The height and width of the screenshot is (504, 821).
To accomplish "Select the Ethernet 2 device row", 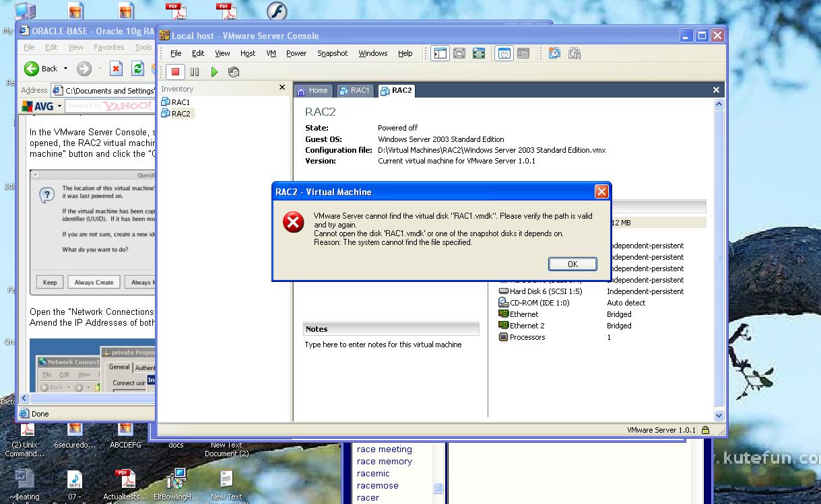I will [x=521, y=326].
